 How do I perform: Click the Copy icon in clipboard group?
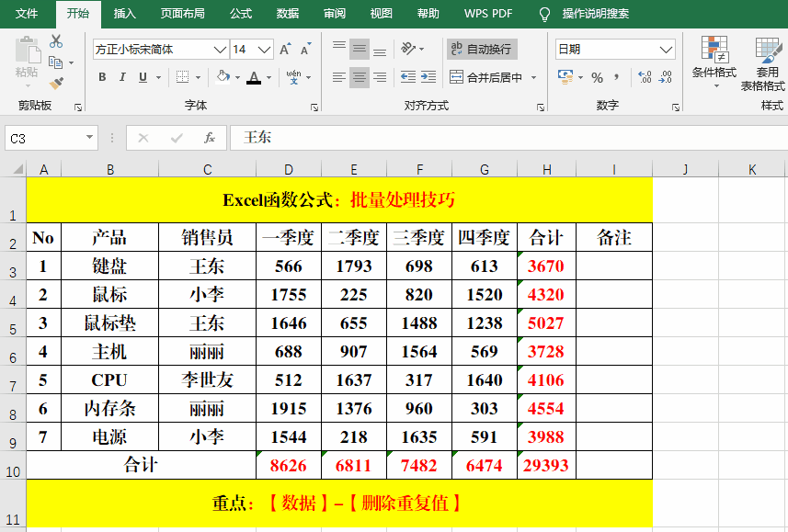(55, 62)
